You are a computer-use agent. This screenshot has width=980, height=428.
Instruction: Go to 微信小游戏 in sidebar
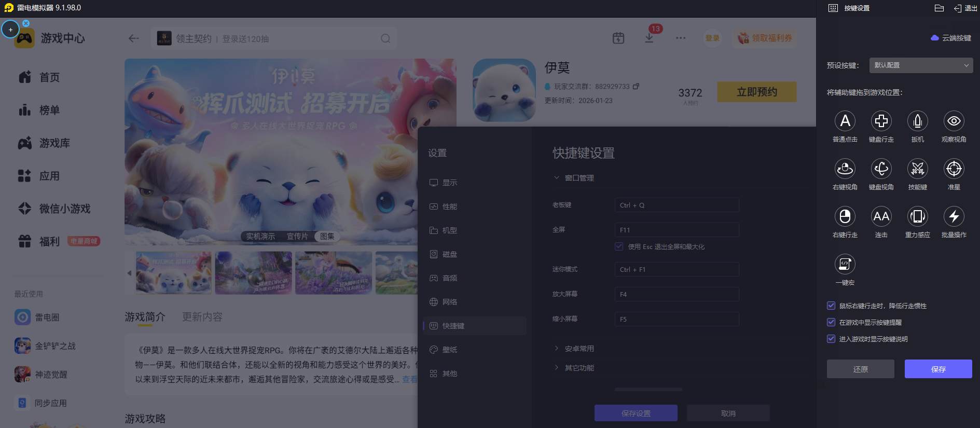[54, 209]
